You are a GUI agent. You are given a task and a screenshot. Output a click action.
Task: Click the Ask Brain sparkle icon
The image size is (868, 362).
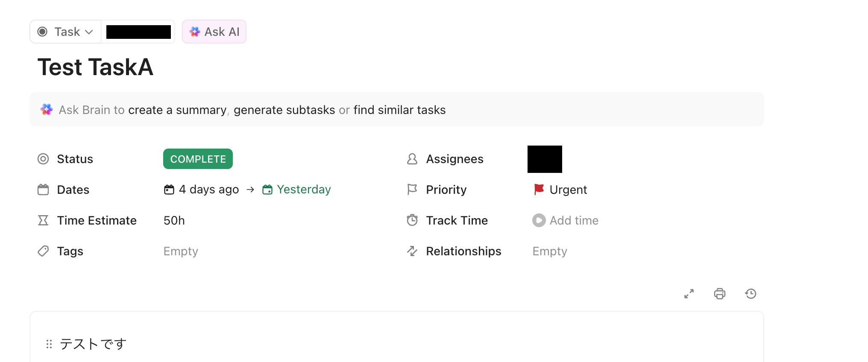pyautogui.click(x=47, y=110)
